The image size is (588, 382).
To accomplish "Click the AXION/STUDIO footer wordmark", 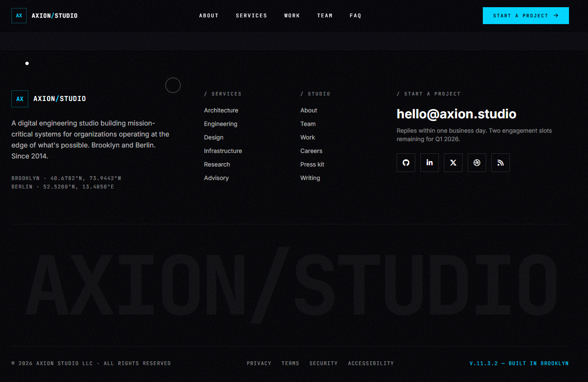I will pos(60,99).
